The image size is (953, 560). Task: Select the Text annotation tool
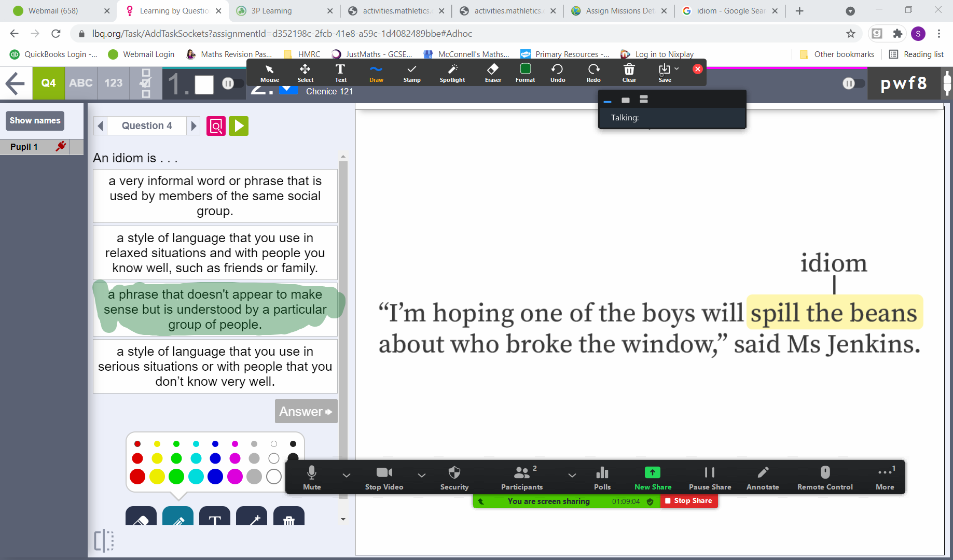pos(340,73)
